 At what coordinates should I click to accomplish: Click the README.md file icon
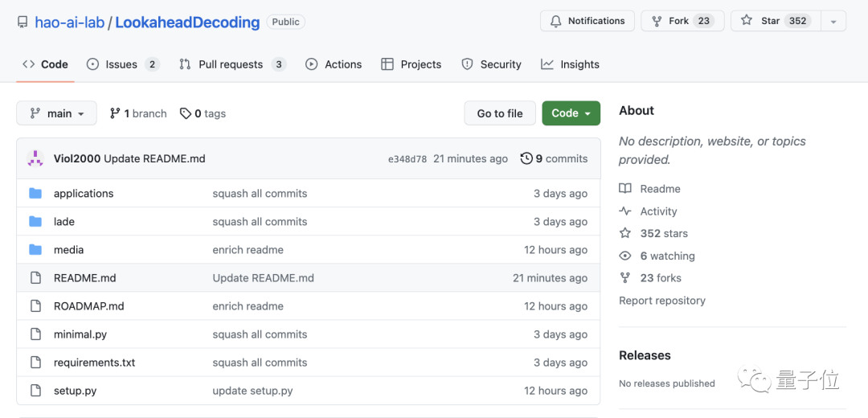(35, 278)
